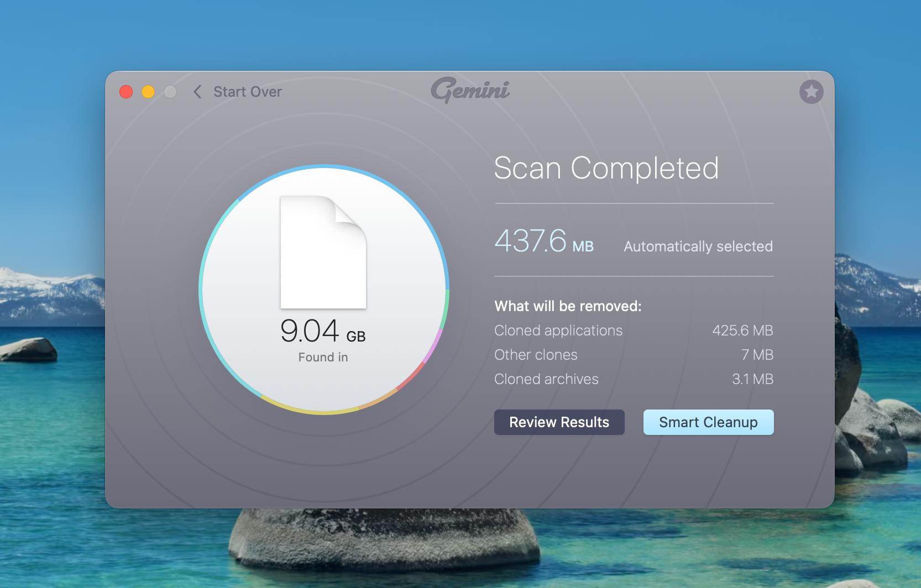Close the Gemini window with red button

(126, 92)
